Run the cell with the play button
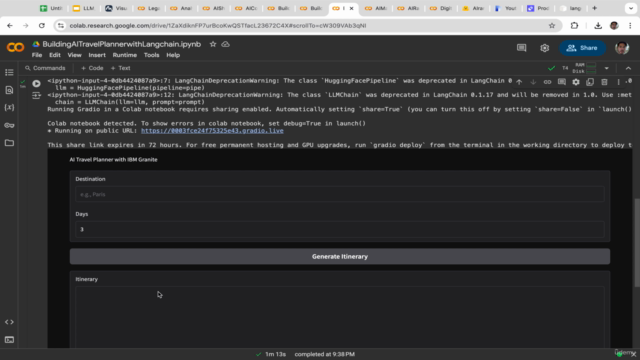Image resolution: width=640 pixels, height=360 pixels. click(36, 83)
